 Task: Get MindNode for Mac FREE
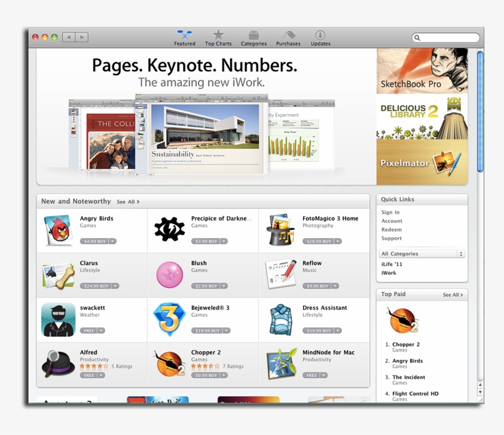(311, 375)
